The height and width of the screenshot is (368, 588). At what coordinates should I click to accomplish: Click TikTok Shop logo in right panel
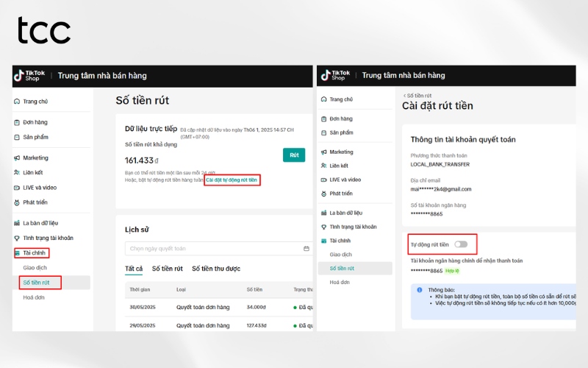pyautogui.click(x=335, y=75)
